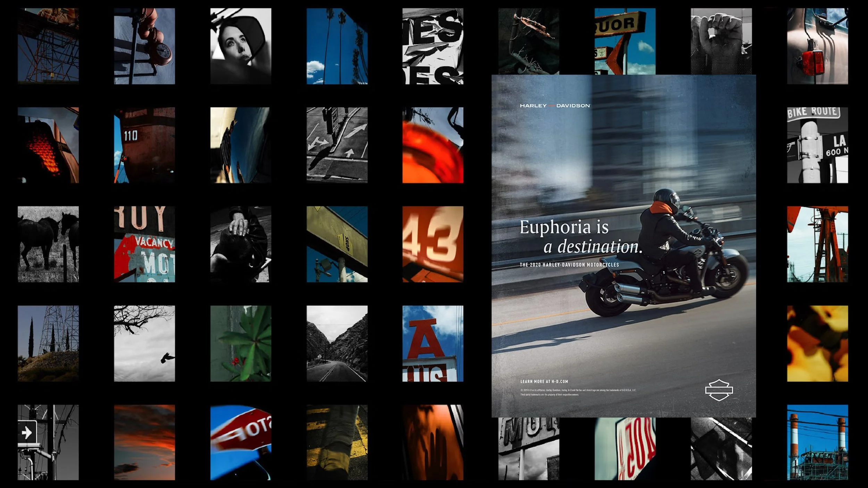The height and width of the screenshot is (488, 868).
Task: Open the woman's face black-and-white thumbnail
Action: click(241, 46)
